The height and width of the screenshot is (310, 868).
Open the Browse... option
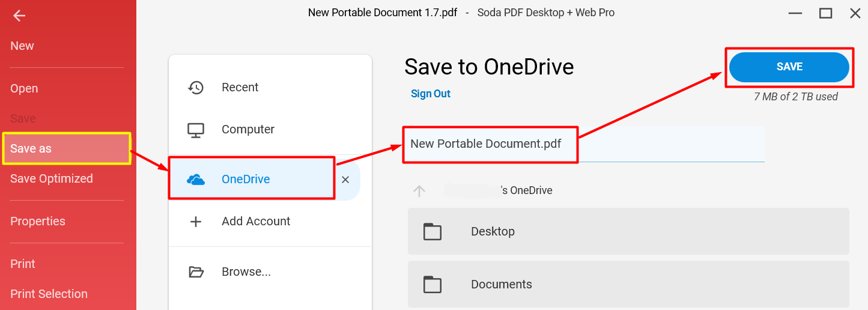[x=246, y=272]
